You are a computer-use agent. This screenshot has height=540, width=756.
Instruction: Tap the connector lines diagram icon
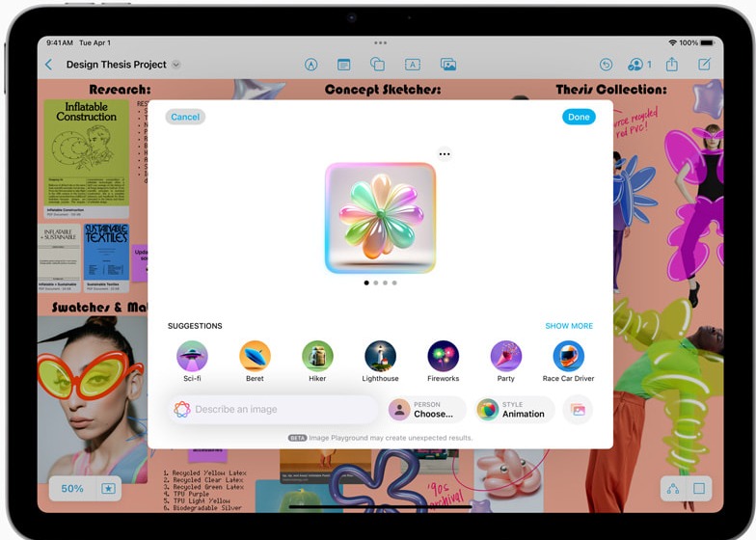tap(673, 488)
